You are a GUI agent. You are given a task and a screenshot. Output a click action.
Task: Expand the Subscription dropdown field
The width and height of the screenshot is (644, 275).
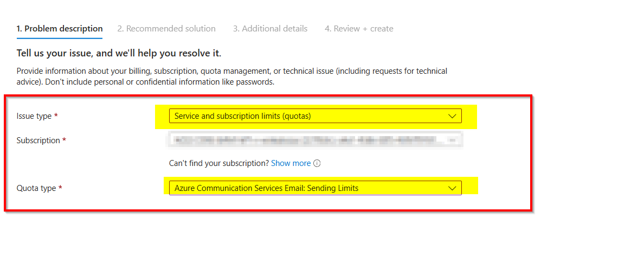click(315, 140)
